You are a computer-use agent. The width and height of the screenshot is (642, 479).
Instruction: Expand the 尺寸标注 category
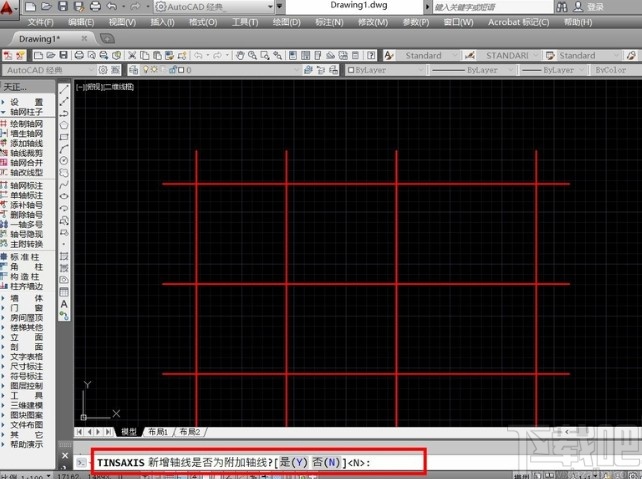[27, 365]
